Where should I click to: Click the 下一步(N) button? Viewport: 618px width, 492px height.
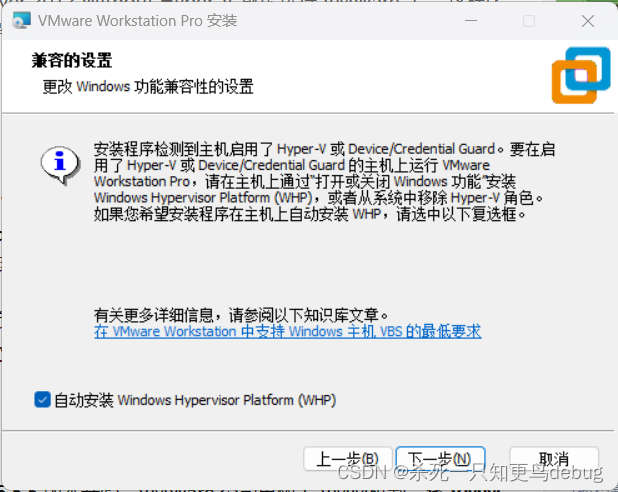point(440,459)
